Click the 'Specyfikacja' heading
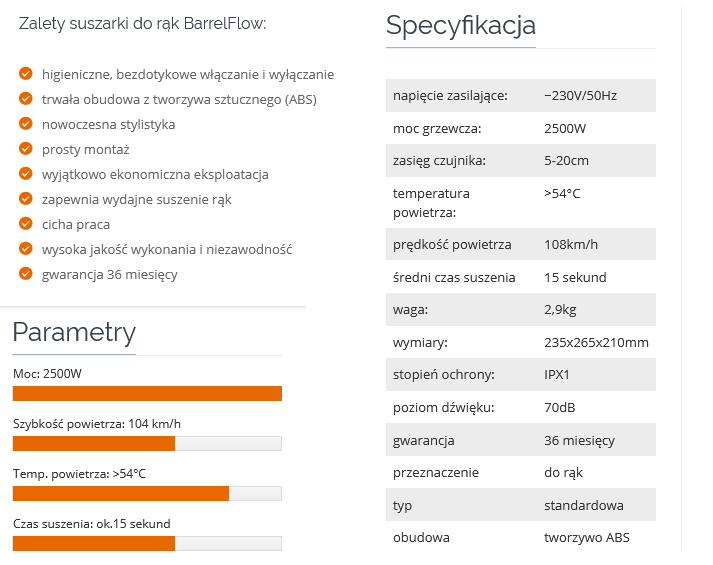Viewport: 713px width, 565px height. [x=460, y=25]
